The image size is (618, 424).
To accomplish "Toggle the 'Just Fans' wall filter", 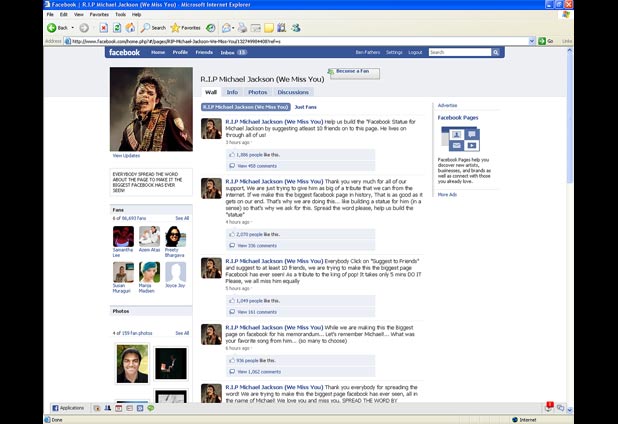I will click(305, 106).
